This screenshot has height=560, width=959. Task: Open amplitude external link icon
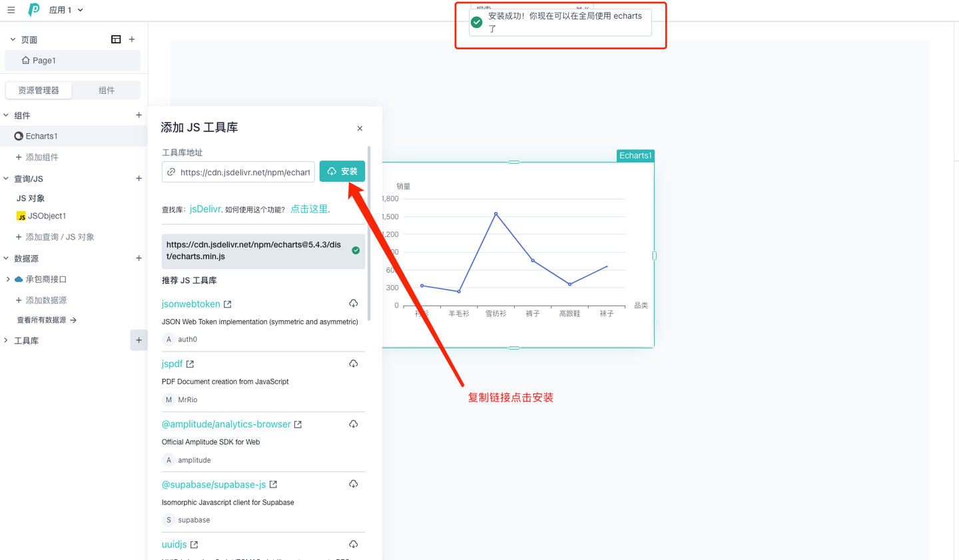(298, 424)
